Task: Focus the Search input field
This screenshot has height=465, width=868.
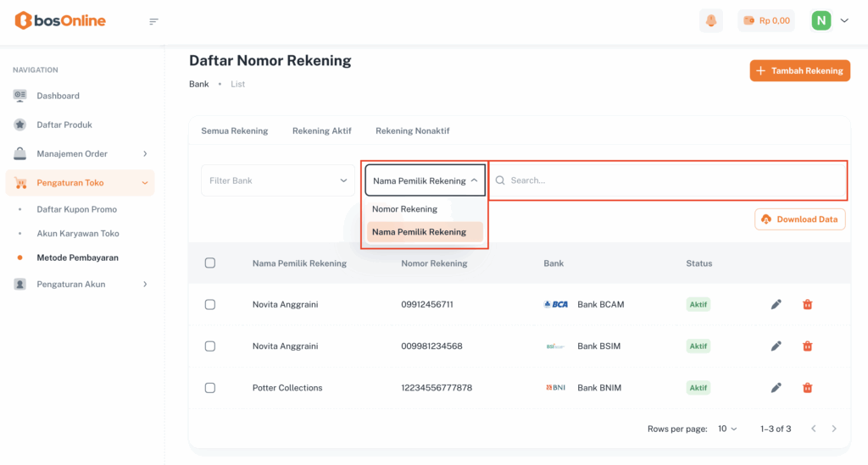Action: (x=670, y=180)
